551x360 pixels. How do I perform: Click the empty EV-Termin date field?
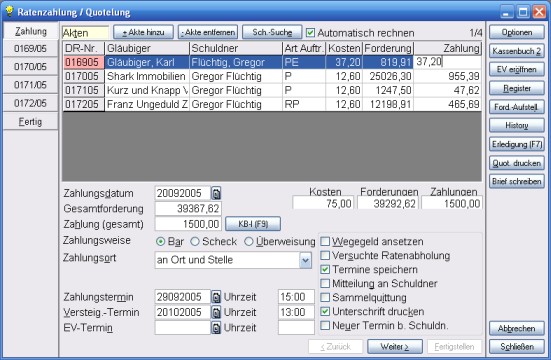pyautogui.click(x=183, y=328)
